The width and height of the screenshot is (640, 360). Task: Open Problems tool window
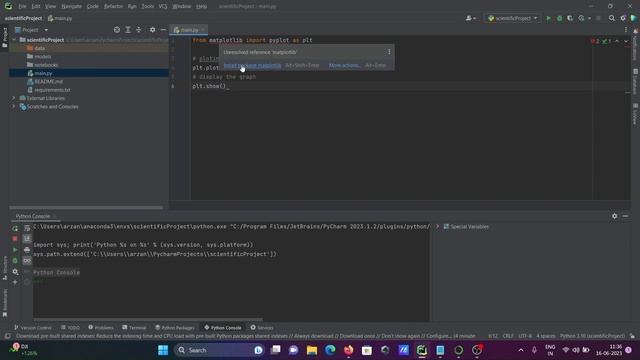click(101, 328)
